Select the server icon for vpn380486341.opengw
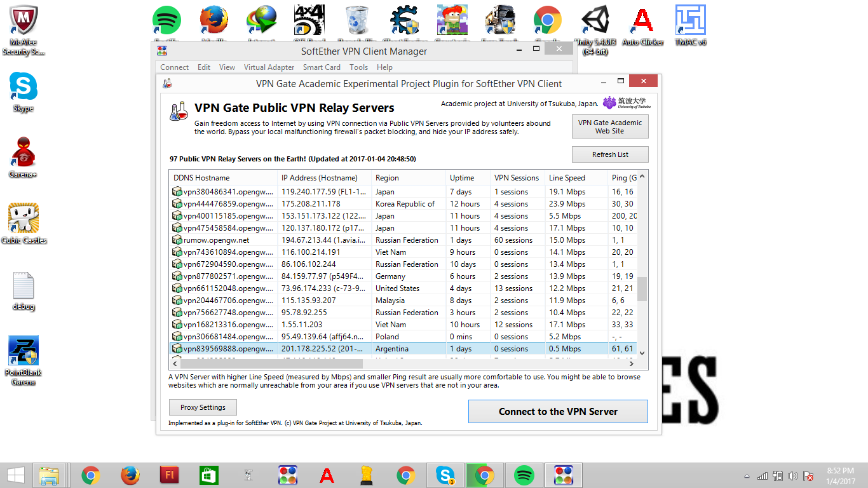Image resolution: width=868 pixels, height=488 pixels. point(177,192)
